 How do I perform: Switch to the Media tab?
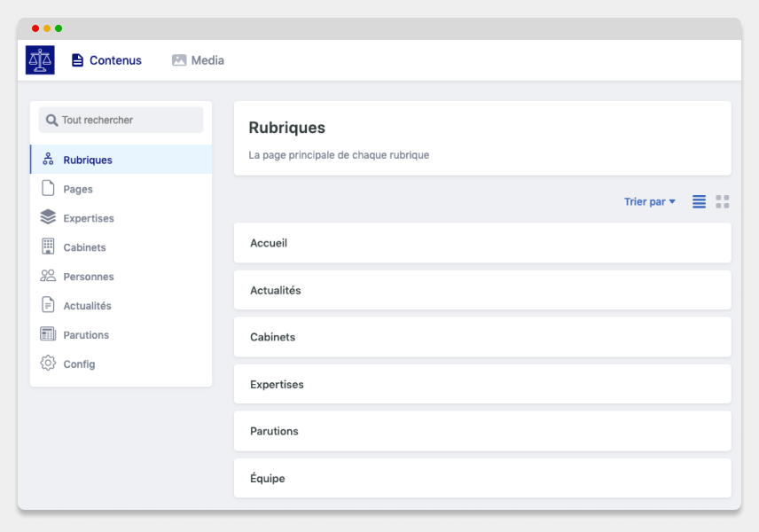(198, 60)
